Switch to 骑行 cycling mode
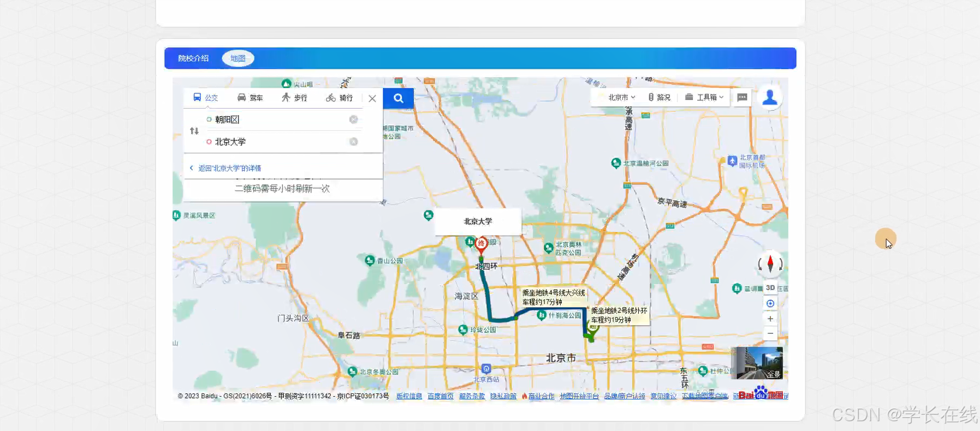 point(339,98)
